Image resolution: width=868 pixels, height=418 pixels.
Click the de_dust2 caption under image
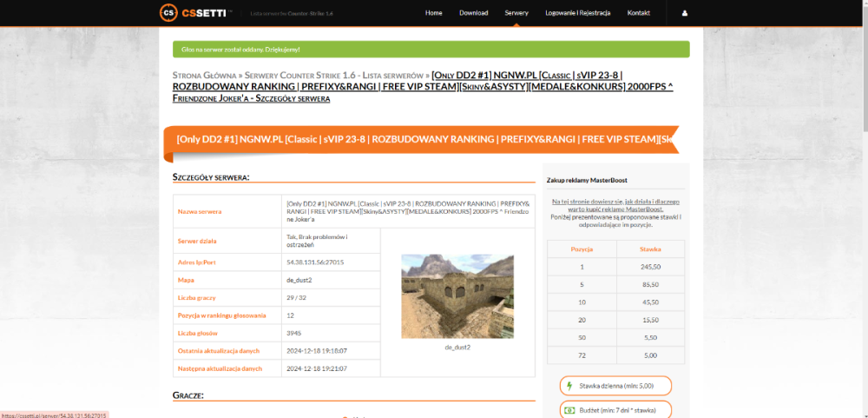[x=457, y=347]
